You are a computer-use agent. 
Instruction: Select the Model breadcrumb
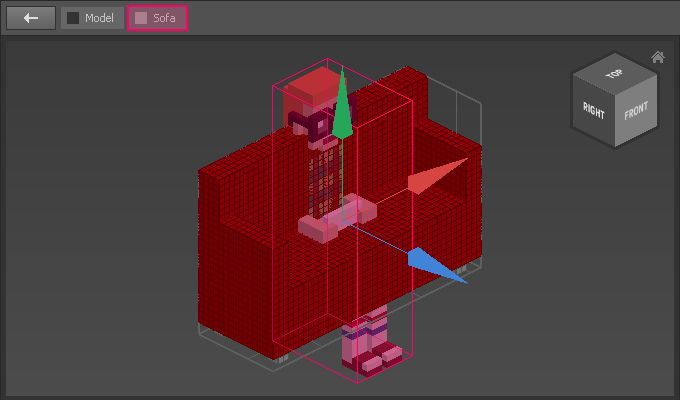pyautogui.click(x=91, y=18)
